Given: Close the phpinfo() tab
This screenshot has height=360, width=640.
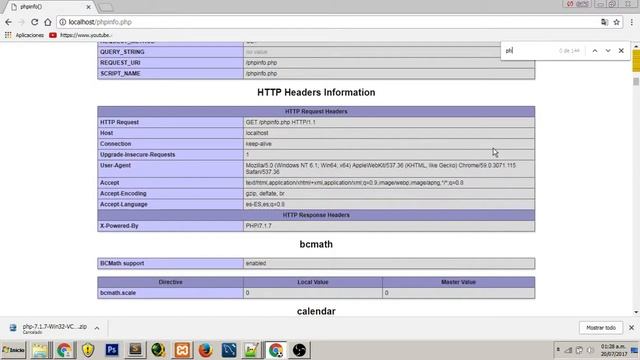Looking at the screenshot, I should click(x=89, y=7).
